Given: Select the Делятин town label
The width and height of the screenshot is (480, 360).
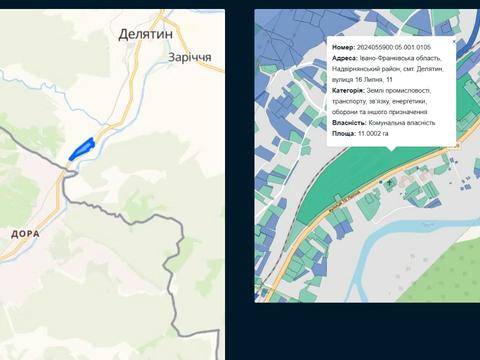Looking at the screenshot, I should [x=146, y=34].
